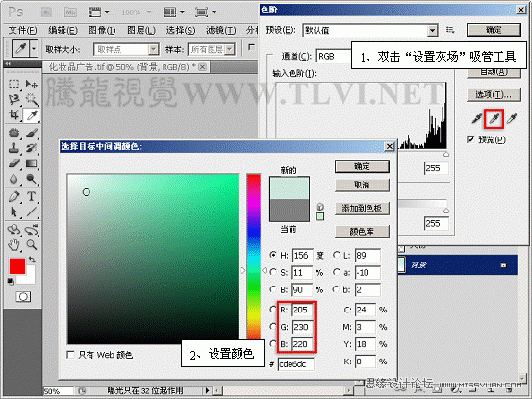This screenshot has height=399, width=532.
Task: Click 选项 options button in Levels
Action: 494,94
